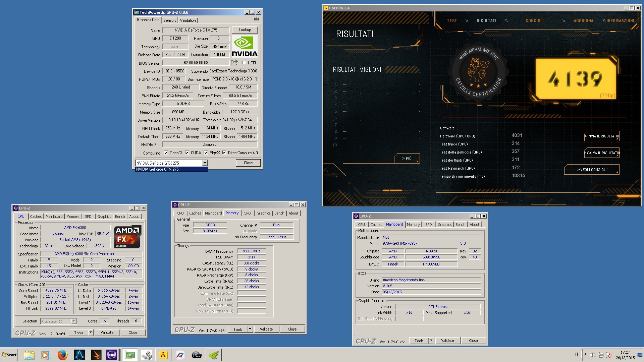Open the TEST tab in Catzilla

point(452,21)
